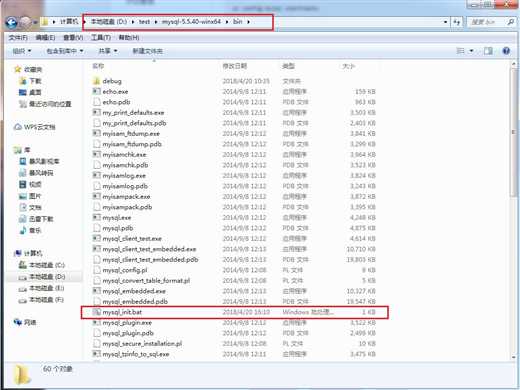Viewport: 520px width, 390px height.
Task: Click the 视频 video library icon
Action: click(23, 184)
